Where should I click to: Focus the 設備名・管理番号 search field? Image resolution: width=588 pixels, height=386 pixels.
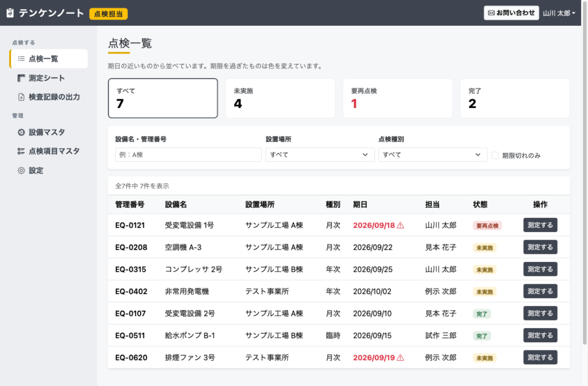pos(188,155)
